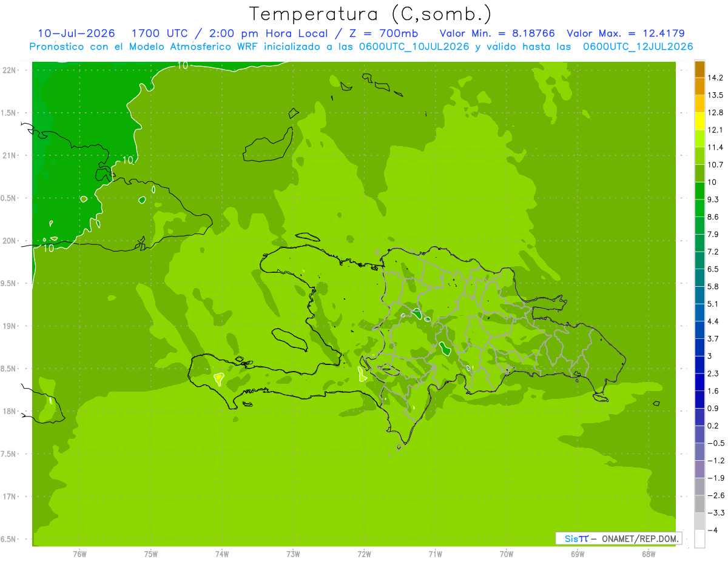Click the "4.4" legend value
Image resolution: width=728 pixels, height=562 pixels.
click(713, 321)
